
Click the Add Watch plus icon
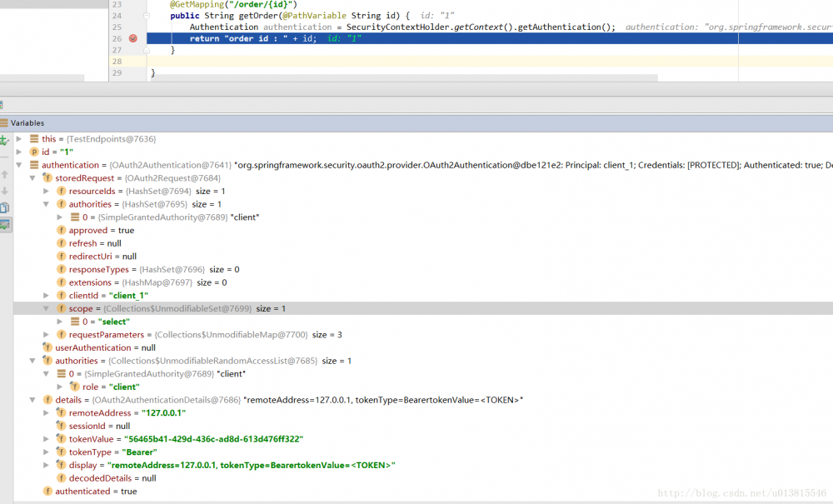click(x=3, y=139)
